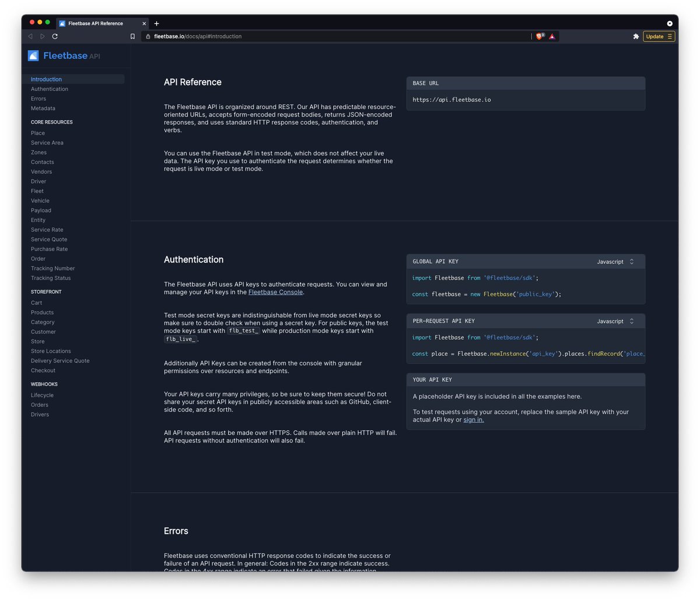Click the flb_live_ code snippet
The image size is (700, 600).
pyautogui.click(x=181, y=339)
